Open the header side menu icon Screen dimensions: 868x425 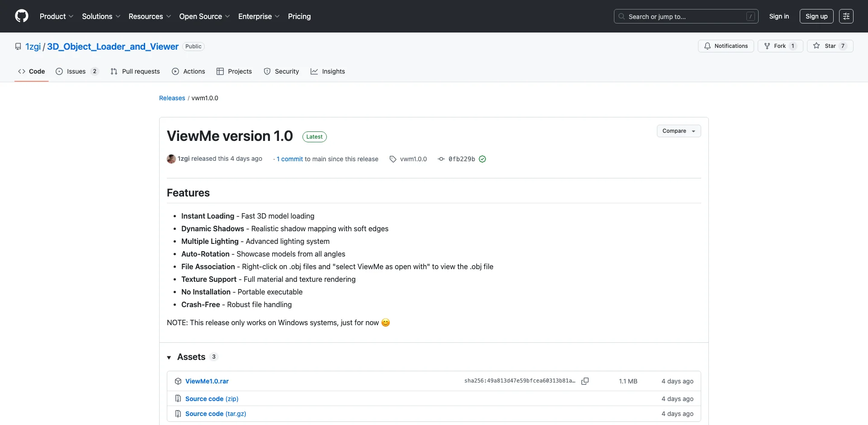pos(846,16)
